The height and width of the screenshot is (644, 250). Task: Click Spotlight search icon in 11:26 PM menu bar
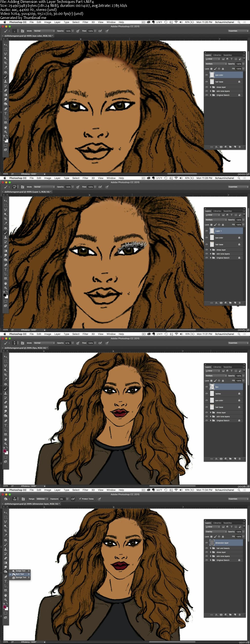239,22
